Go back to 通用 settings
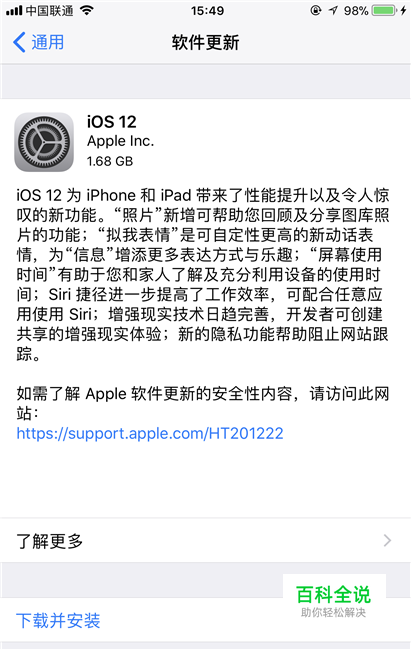The height and width of the screenshot is (649, 411). click(38, 42)
